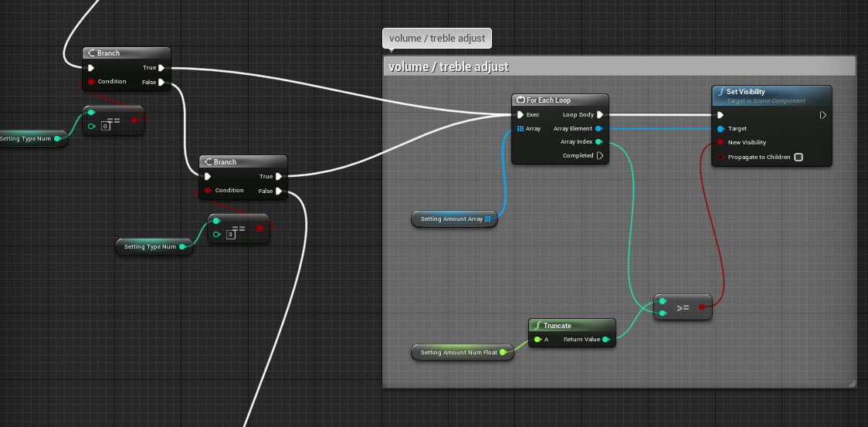The image size is (868, 427).
Task: Click the Loop Body exec output pin
Action: [x=600, y=114]
